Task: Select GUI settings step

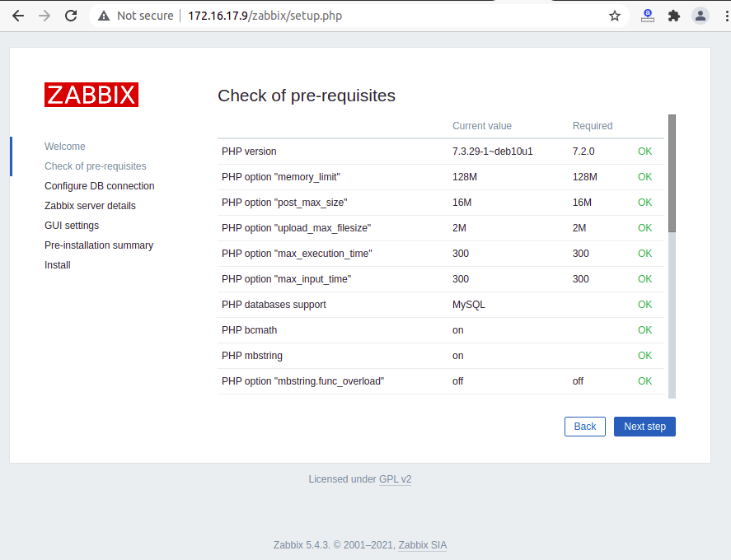Action: click(x=72, y=226)
